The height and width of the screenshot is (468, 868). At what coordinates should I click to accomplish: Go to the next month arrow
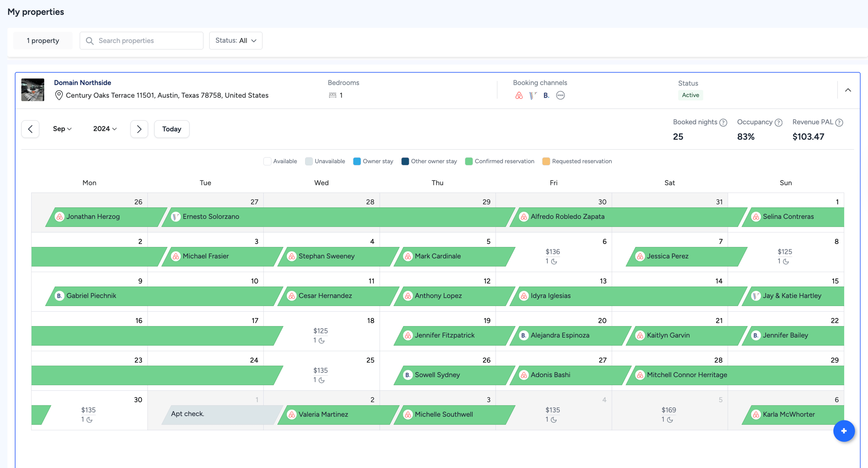(x=139, y=129)
